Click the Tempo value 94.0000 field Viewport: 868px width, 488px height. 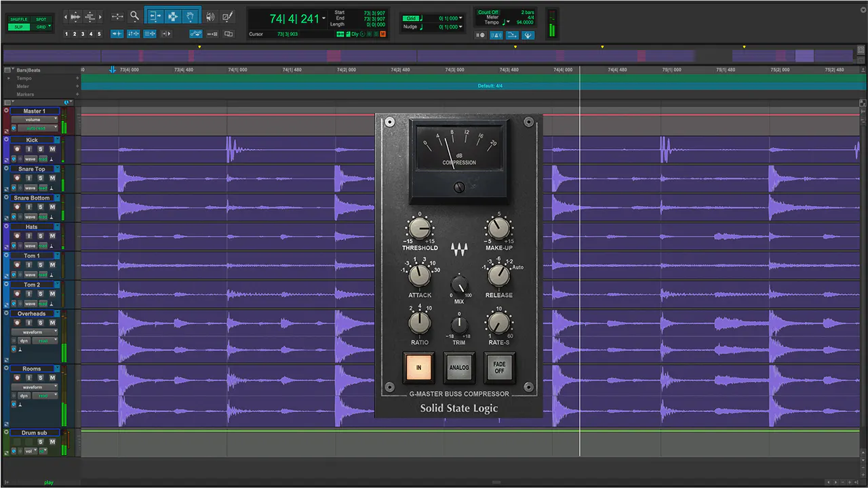click(525, 22)
